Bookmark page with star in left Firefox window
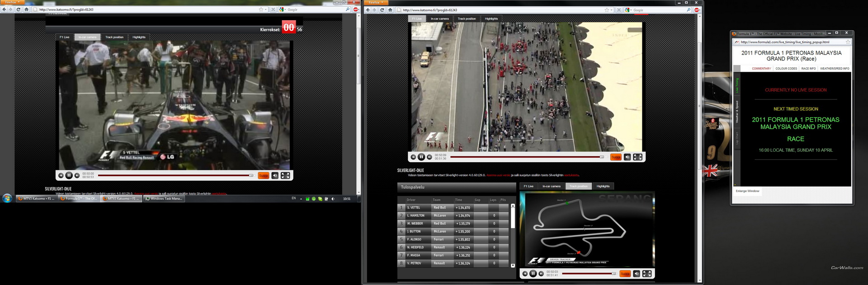This screenshot has height=285, width=868. click(x=261, y=9)
